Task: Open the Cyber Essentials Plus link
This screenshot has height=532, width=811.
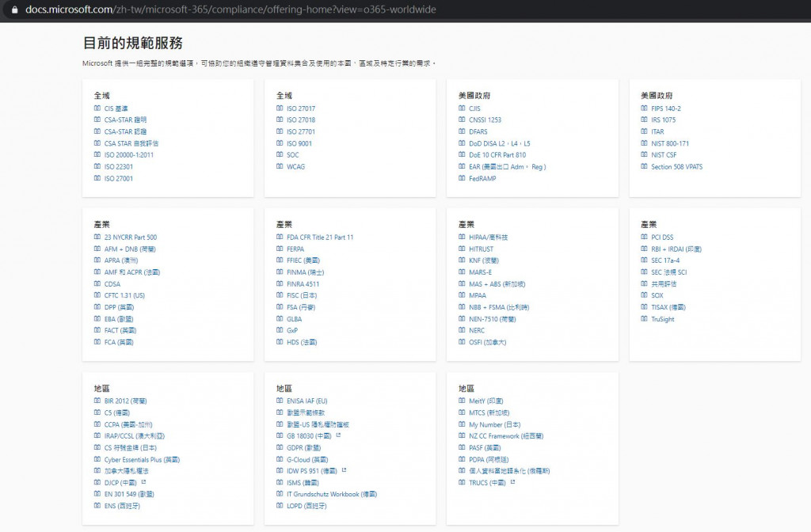Action: (x=143, y=460)
